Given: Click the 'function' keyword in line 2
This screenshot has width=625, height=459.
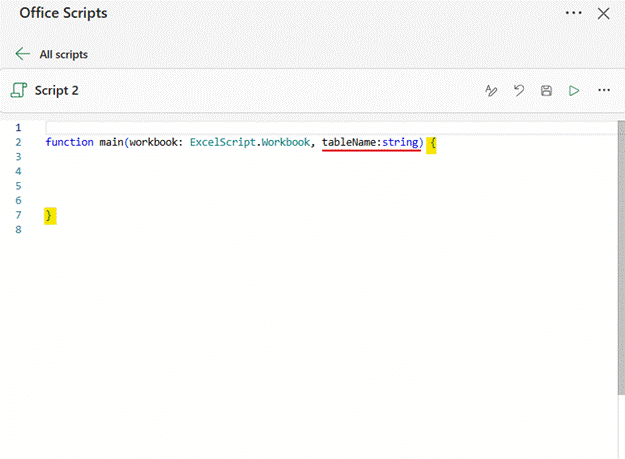Looking at the screenshot, I should [x=69, y=142].
